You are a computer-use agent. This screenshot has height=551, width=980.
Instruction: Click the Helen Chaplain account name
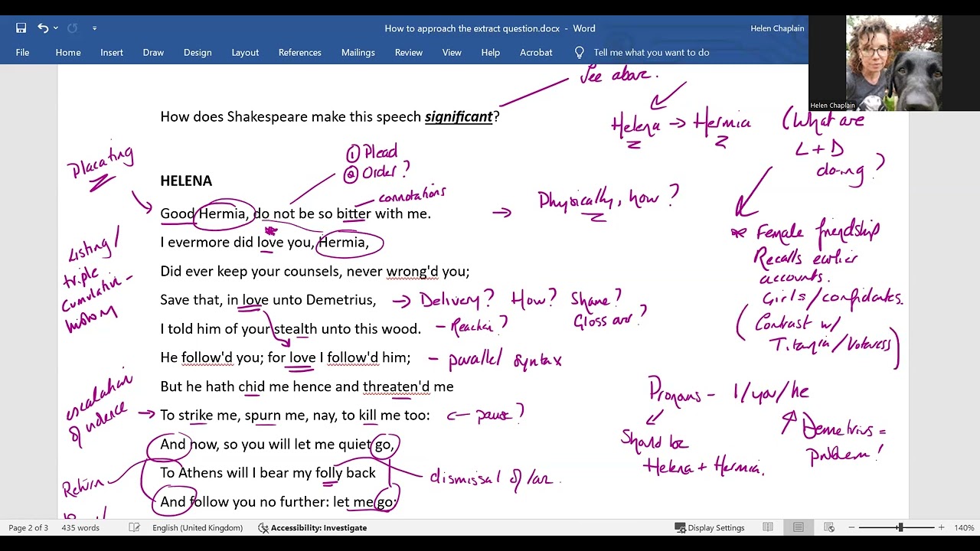point(777,28)
